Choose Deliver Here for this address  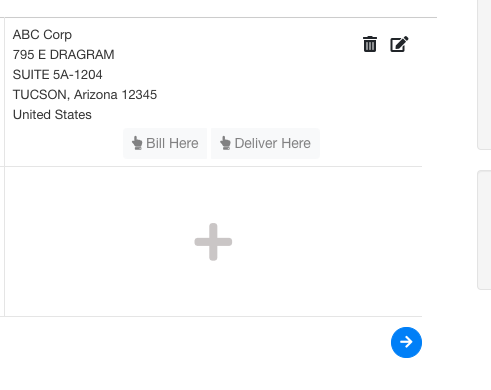pyautogui.click(x=265, y=143)
